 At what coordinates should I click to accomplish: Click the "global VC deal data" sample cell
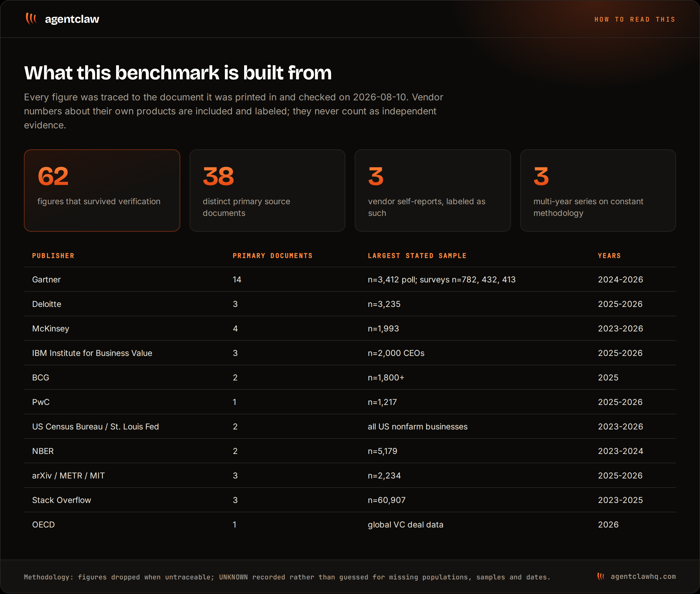pyautogui.click(x=405, y=525)
